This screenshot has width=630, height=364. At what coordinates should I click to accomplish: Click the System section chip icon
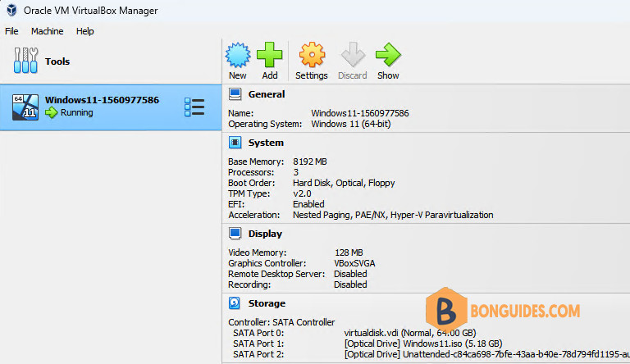coord(235,143)
